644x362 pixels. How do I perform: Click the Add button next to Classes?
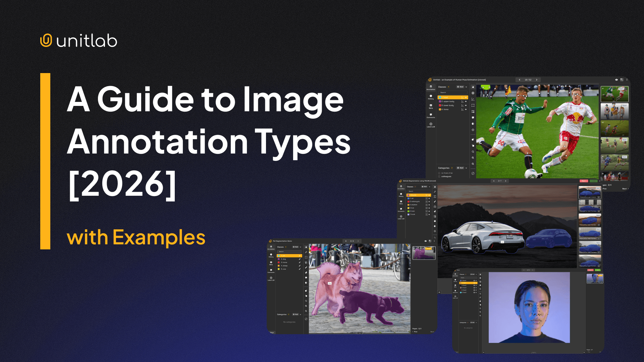point(460,87)
